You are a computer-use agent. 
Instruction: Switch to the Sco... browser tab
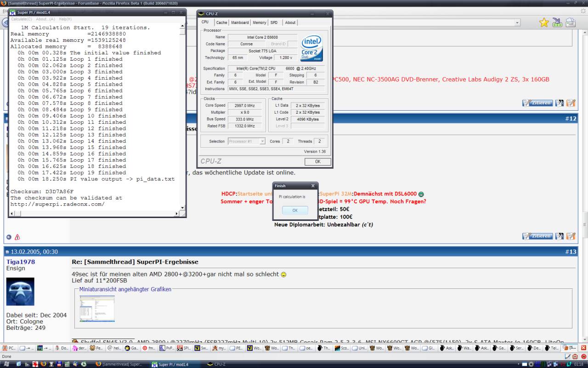click(x=343, y=348)
